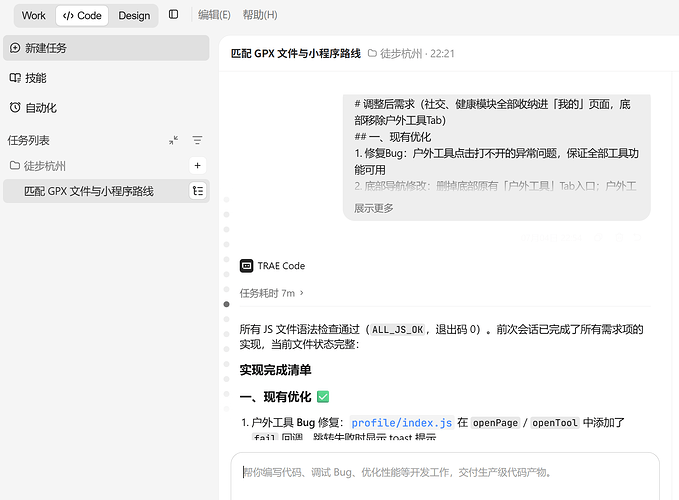Viewport: 679px width, 500px height.
Task: Click the 新建任务 button
Action: coord(106,48)
